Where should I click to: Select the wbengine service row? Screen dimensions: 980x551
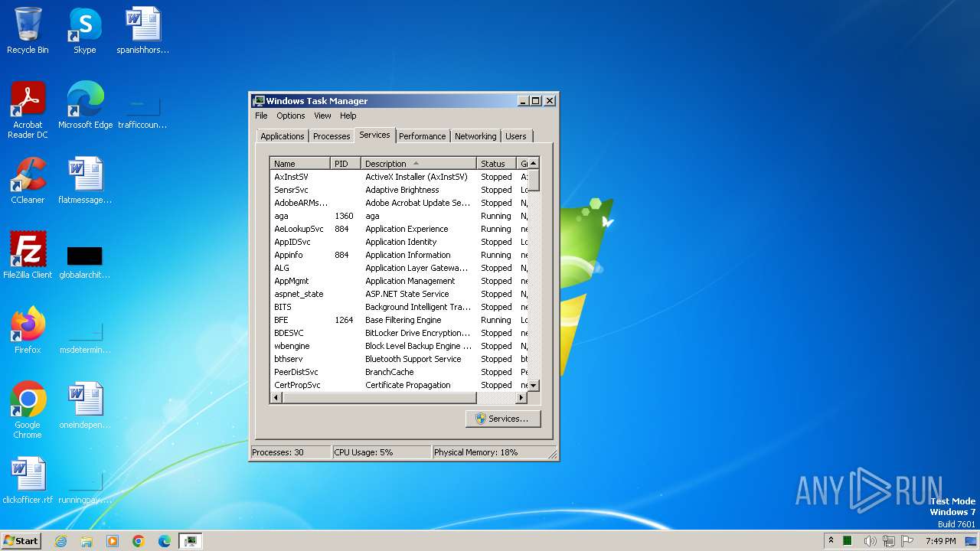(399, 346)
